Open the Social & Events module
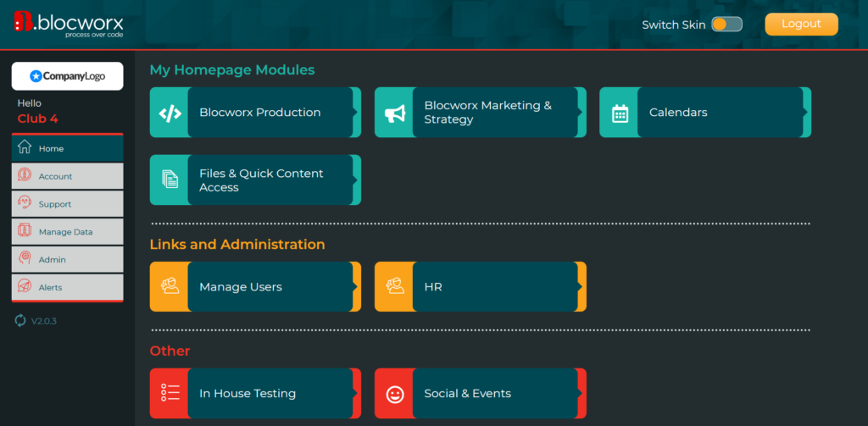 (481, 393)
